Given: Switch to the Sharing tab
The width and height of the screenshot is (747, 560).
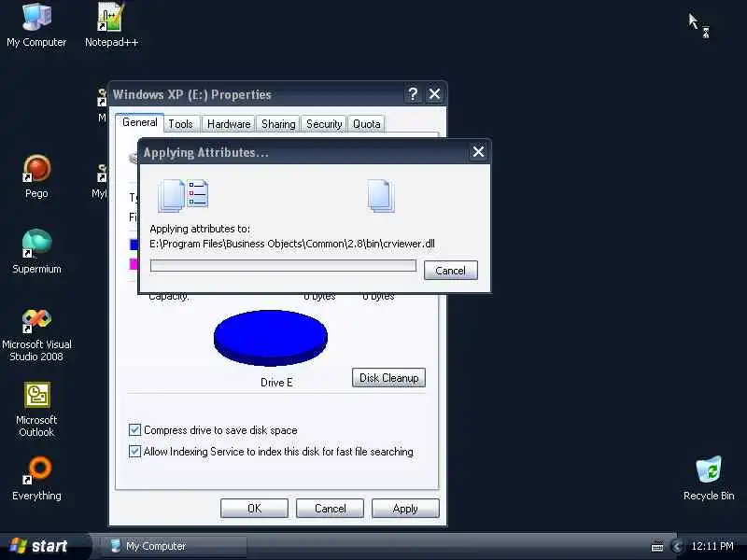Looking at the screenshot, I should pyautogui.click(x=278, y=124).
